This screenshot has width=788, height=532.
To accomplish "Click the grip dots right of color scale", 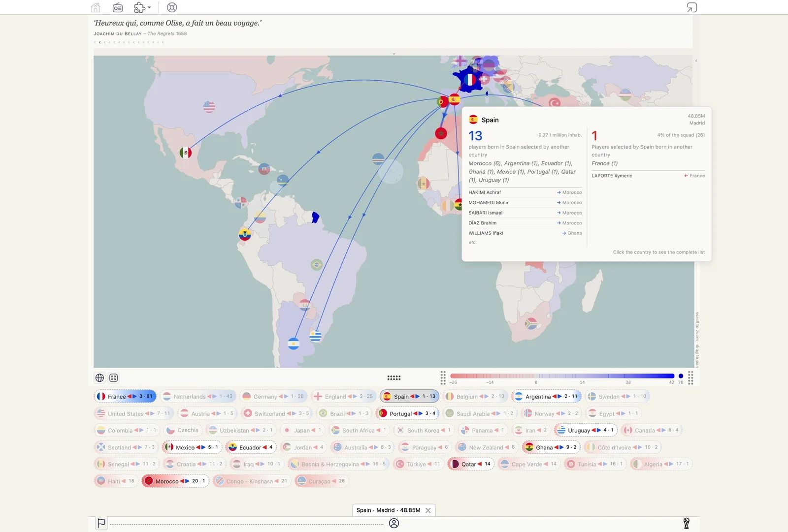I will click(x=691, y=378).
